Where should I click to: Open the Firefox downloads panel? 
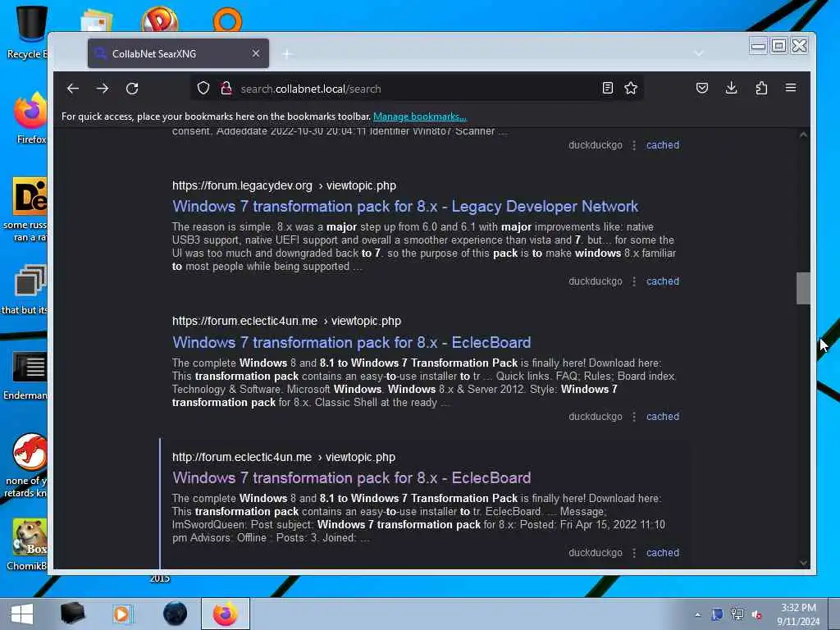tap(731, 88)
